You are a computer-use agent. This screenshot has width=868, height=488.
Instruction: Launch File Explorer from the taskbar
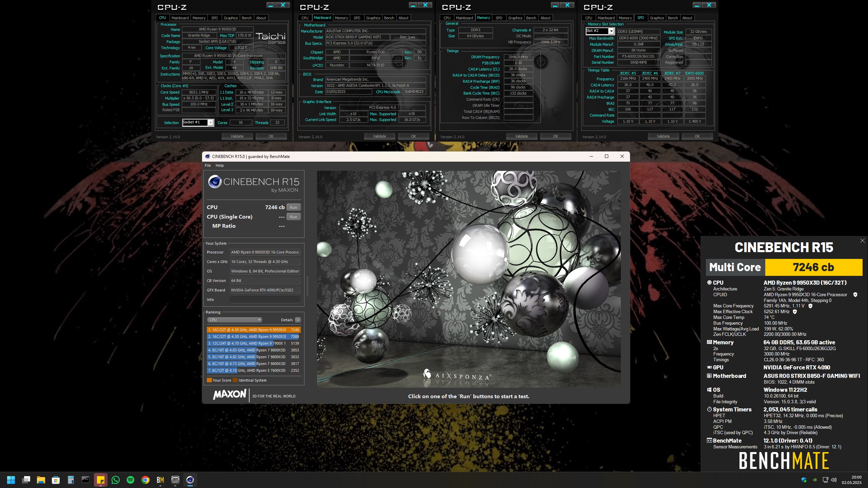click(x=41, y=480)
